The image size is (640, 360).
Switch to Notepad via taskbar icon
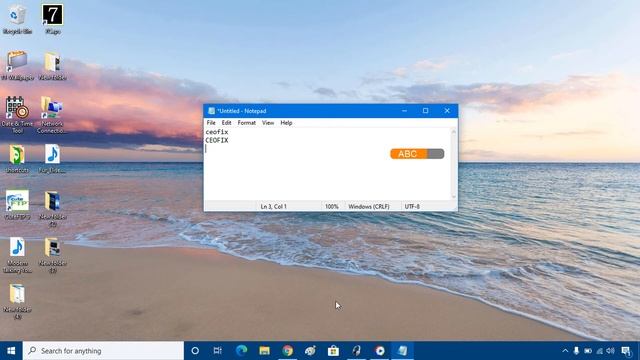[x=402, y=351]
